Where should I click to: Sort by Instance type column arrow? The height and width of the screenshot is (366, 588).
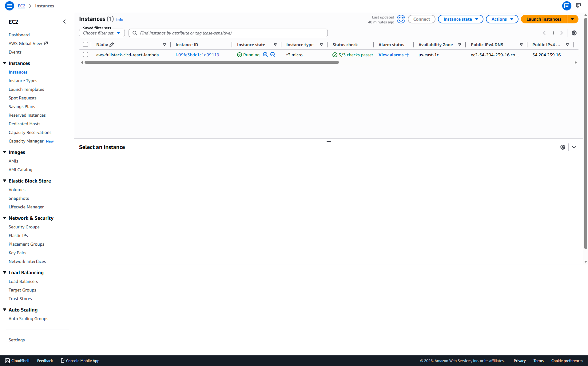pos(321,45)
